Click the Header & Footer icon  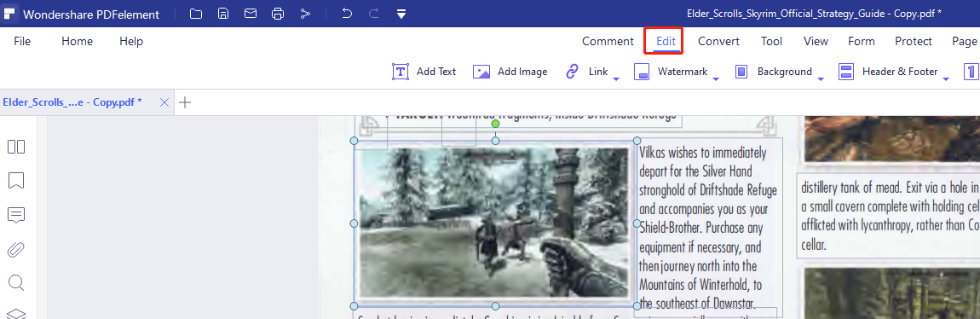point(846,72)
